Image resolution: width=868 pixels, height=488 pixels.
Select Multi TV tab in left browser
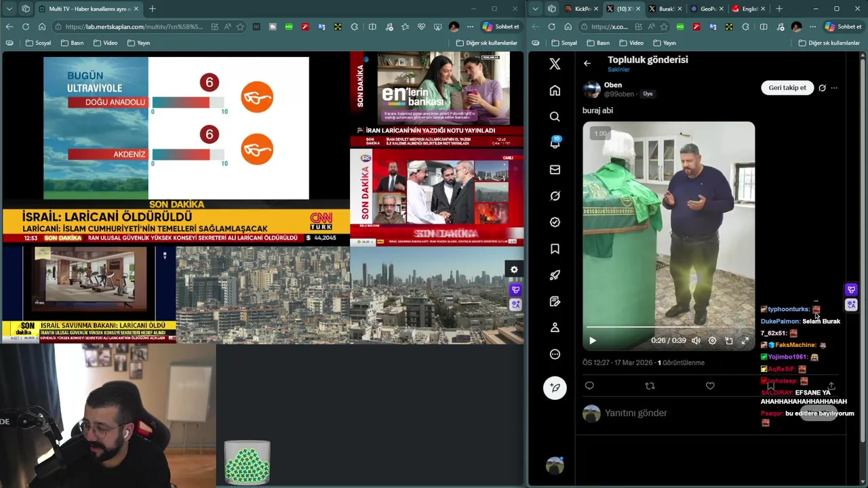point(88,9)
